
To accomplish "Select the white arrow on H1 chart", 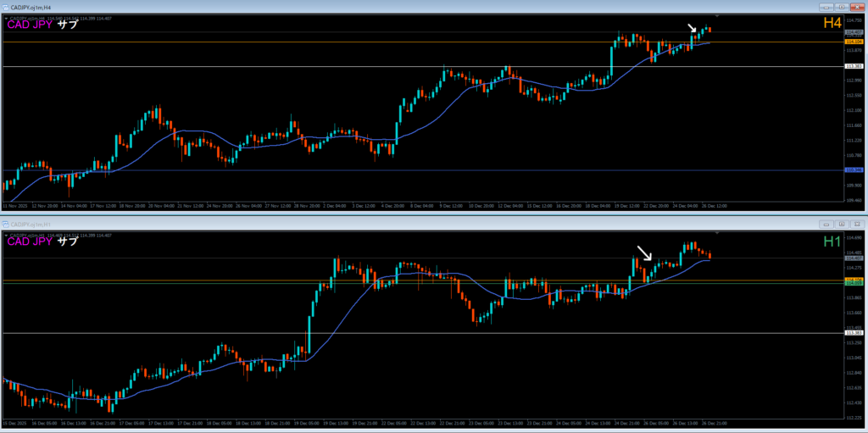I will [x=645, y=253].
